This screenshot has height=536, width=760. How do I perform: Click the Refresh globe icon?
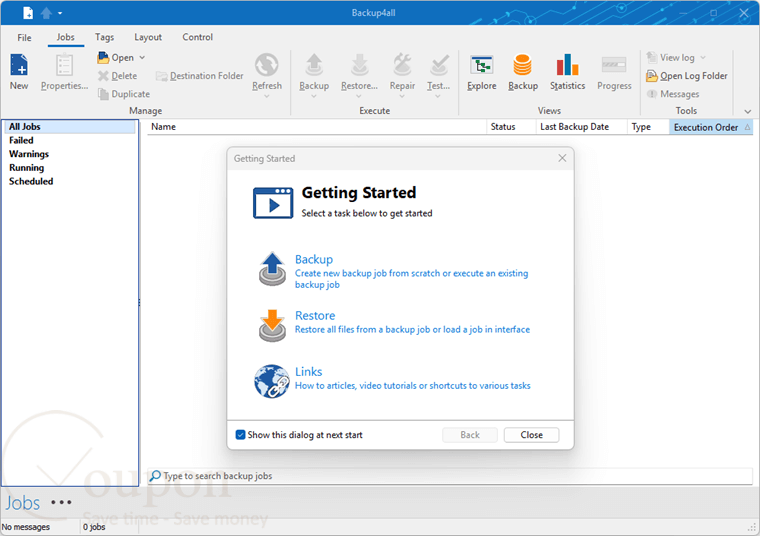point(267,65)
